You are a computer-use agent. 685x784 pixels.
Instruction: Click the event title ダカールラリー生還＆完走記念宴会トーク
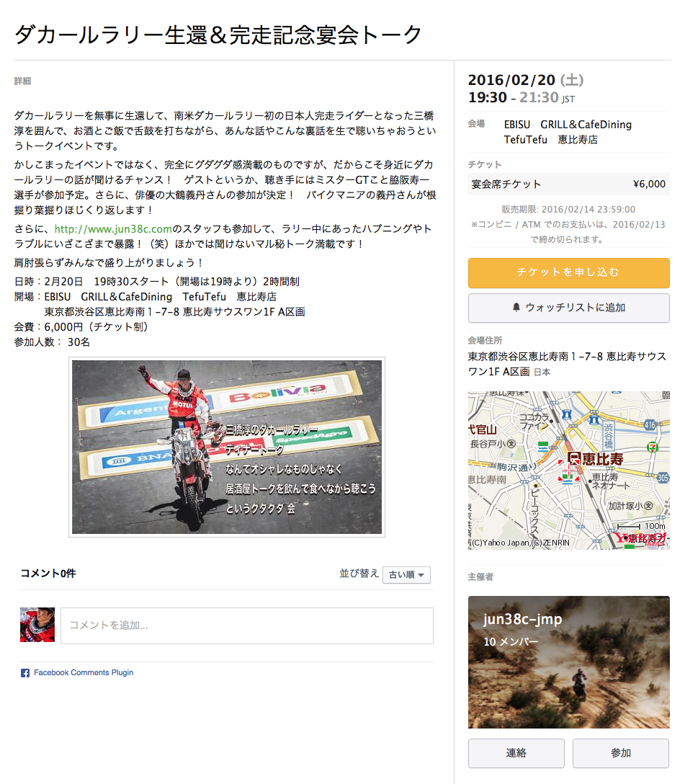coord(218,35)
